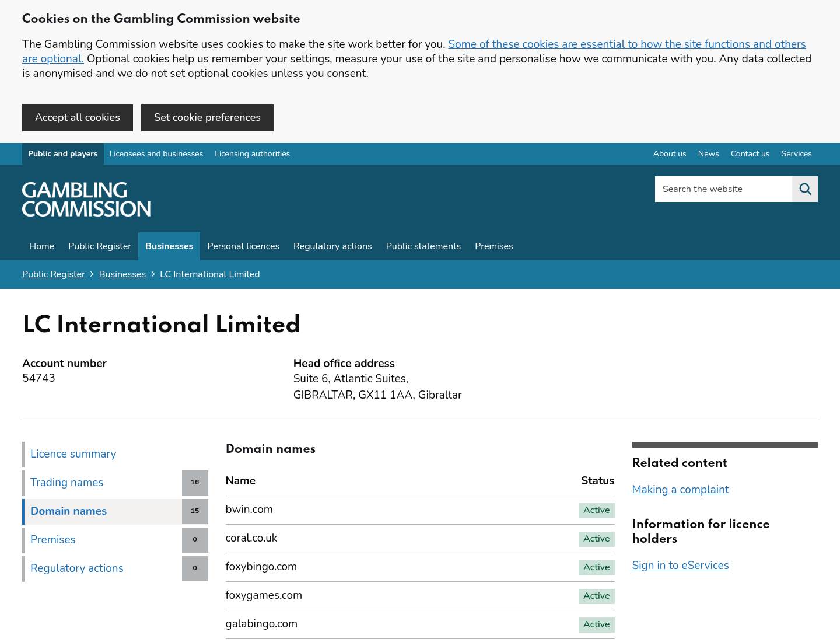The image size is (840, 642).
Task: Select the foxybingo.com domain text
Action: (x=261, y=567)
